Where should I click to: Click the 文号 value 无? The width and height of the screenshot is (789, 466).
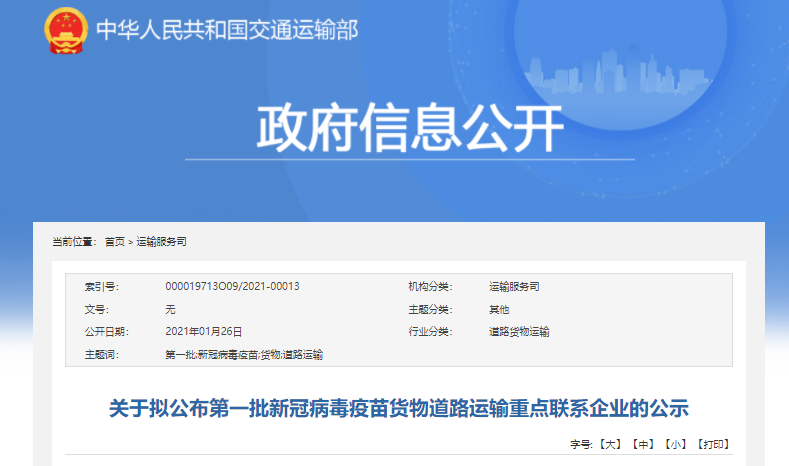(x=170, y=309)
